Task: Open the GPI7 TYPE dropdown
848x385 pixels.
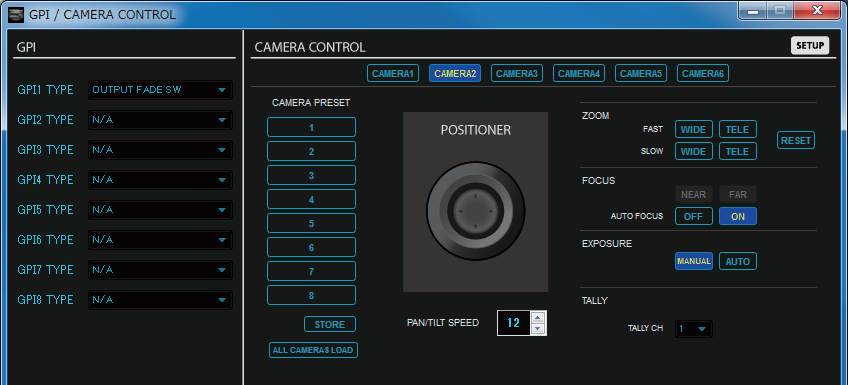Action: 160,270
